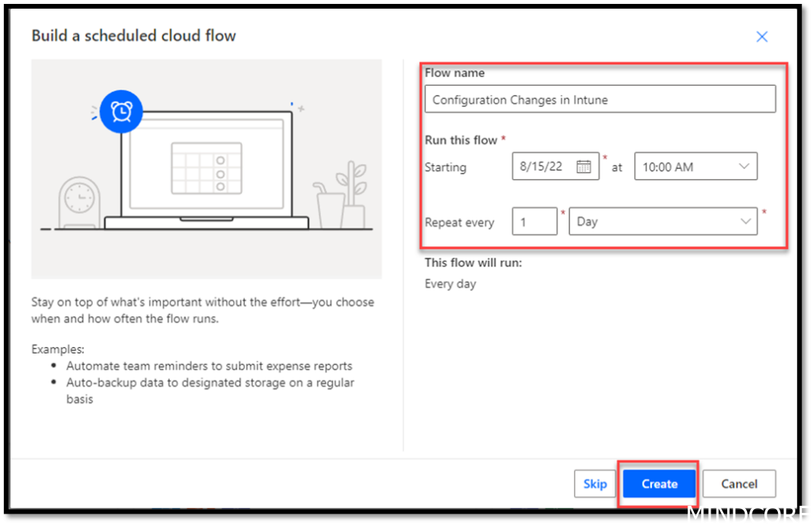Cancel flow creation
Image resolution: width=812 pixels, height=524 pixels.
click(x=738, y=484)
